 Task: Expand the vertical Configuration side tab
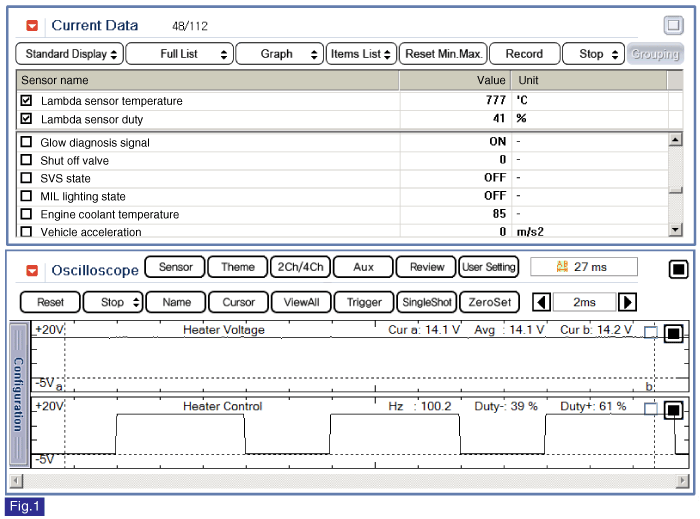click(x=19, y=394)
